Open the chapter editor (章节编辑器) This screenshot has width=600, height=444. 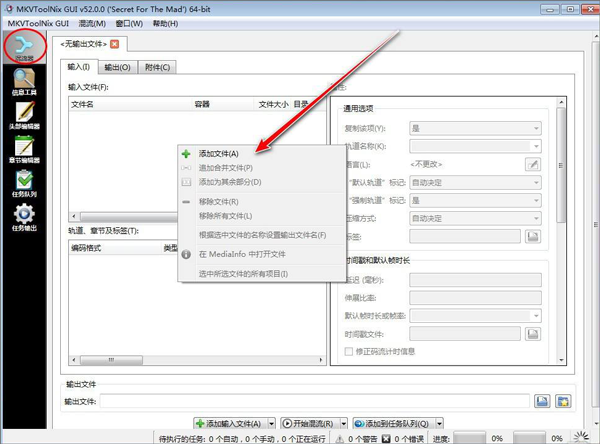(24, 149)
